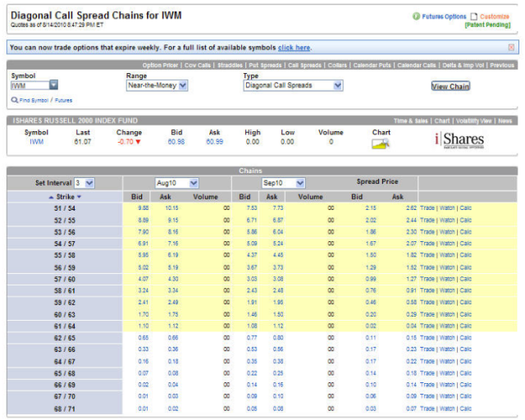This screenshot has height=420, width=525.
Task: Go to Cov Calls
Action: [x=198, y=66]
